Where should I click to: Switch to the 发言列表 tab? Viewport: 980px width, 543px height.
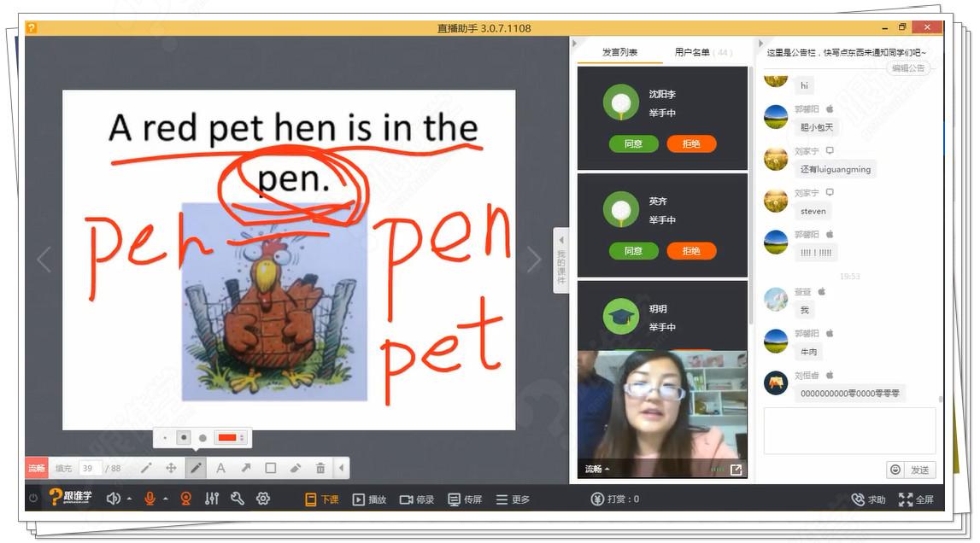(619, 52)
